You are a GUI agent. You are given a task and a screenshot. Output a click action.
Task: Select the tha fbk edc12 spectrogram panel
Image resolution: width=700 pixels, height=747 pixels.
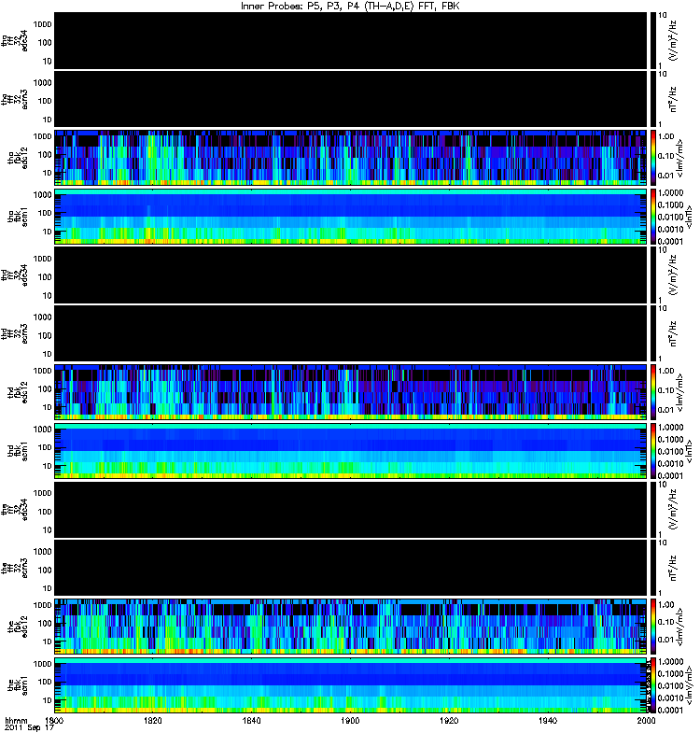351,158
